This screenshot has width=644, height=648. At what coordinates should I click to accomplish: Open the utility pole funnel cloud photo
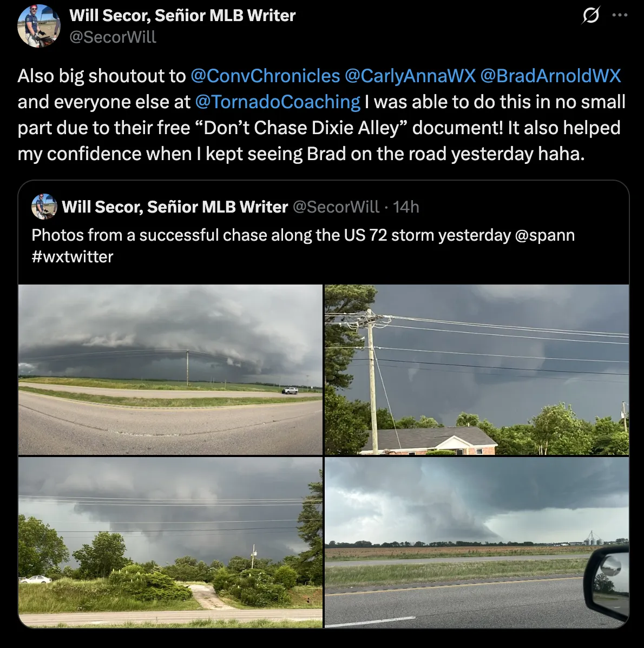477,369
